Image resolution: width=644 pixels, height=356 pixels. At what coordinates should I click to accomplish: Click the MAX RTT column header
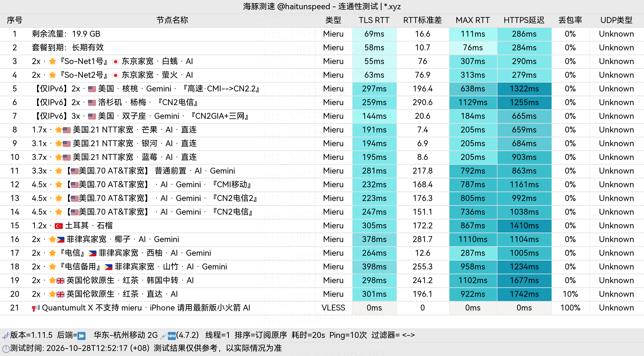[x=473, y=20]
